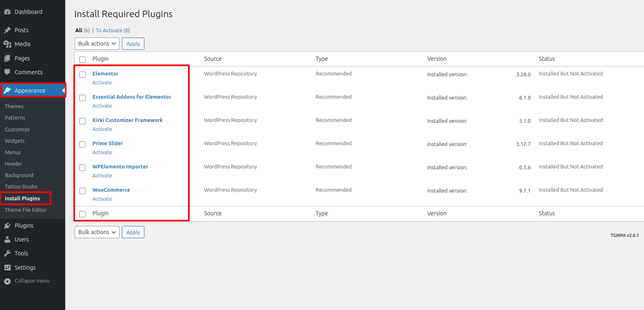Open the bottom Bulk actions dropdown
Screen dimensions: 644x310
coord(97,232)
